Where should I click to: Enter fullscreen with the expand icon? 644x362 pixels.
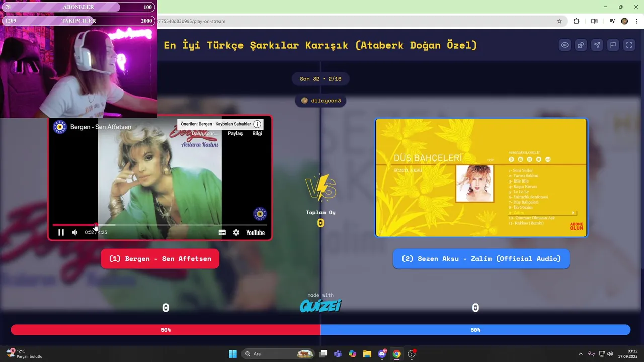point(629,45)
